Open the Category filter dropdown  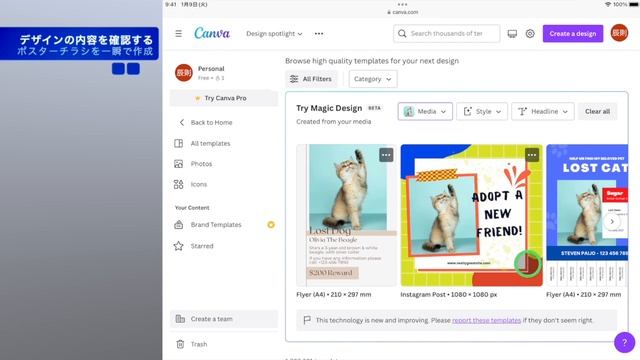(373, 79)
